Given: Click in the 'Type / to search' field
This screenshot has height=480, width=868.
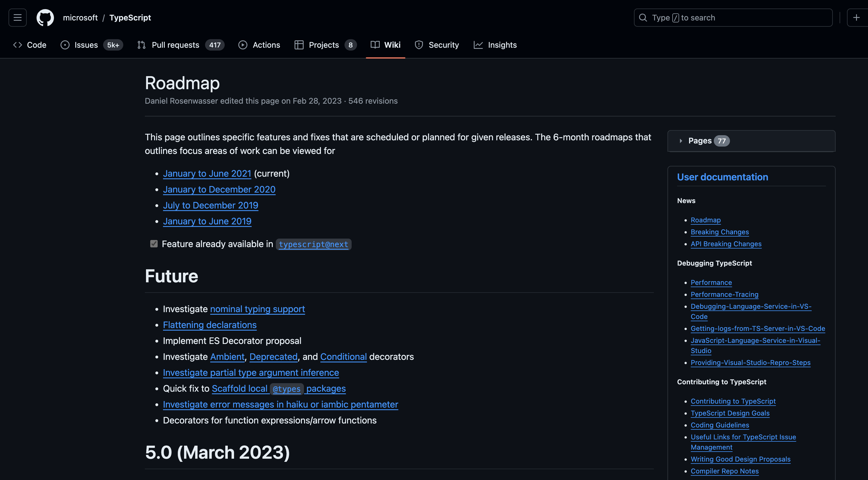Looking at the screenshot, I should [733, 18].
